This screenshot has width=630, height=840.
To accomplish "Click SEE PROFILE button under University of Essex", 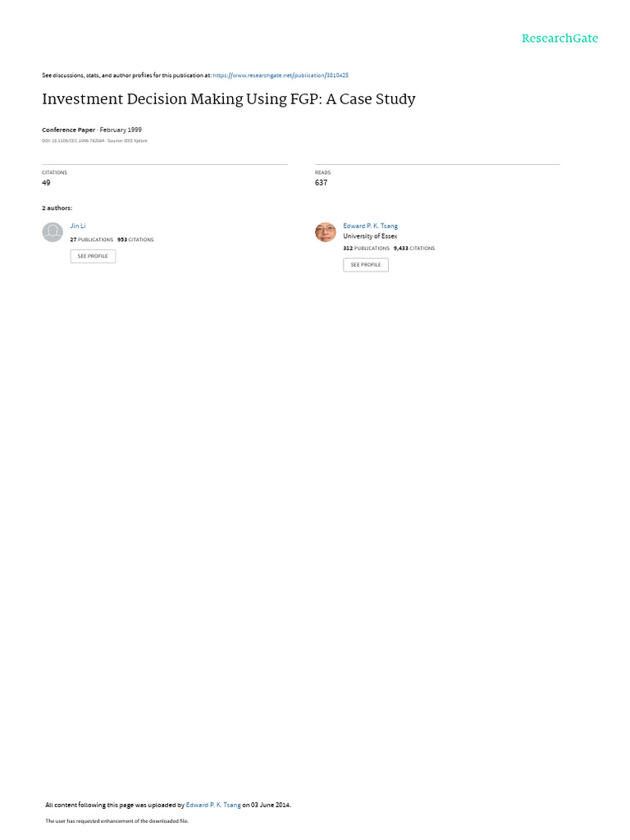I will pos(366,265).
